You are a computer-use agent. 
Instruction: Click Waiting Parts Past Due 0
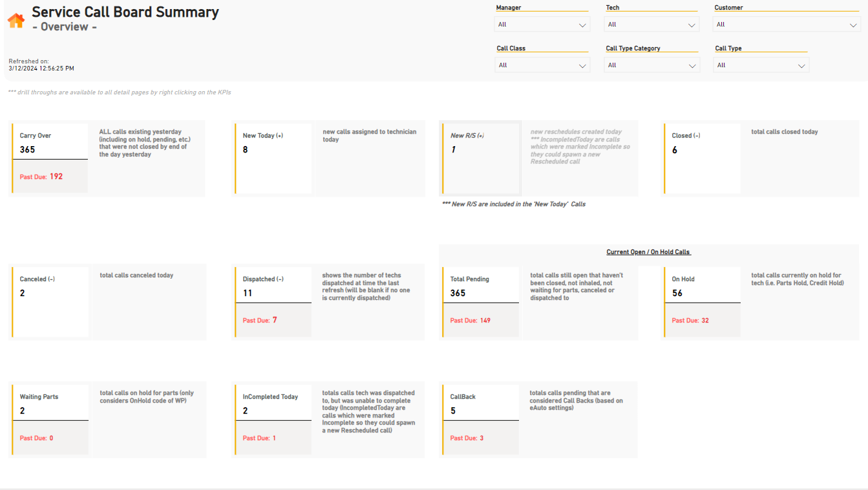tap(37, 438)
